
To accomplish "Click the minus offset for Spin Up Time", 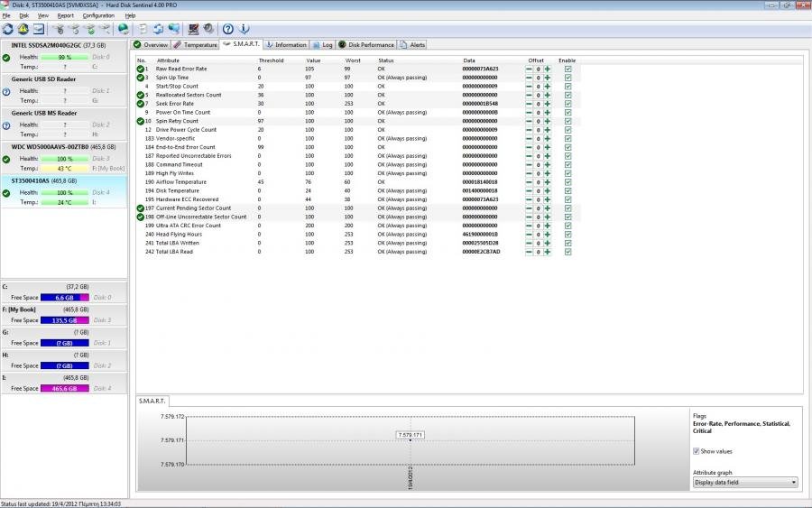I will (529, 78).
